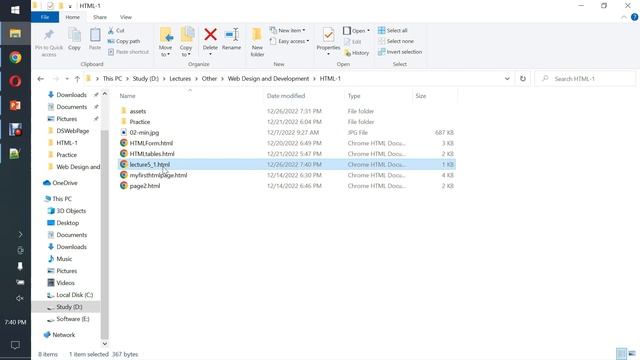
Task: Create a New folder
Action: click(x=257, y=42)
